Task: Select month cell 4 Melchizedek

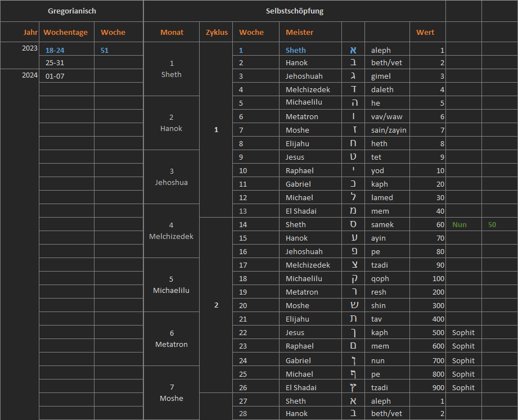Action: click(172, 231)
